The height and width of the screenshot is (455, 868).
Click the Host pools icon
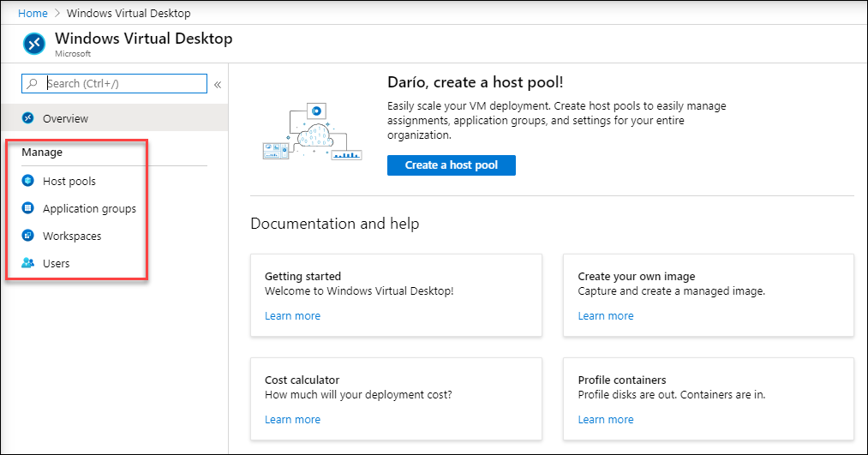(27, 181)
